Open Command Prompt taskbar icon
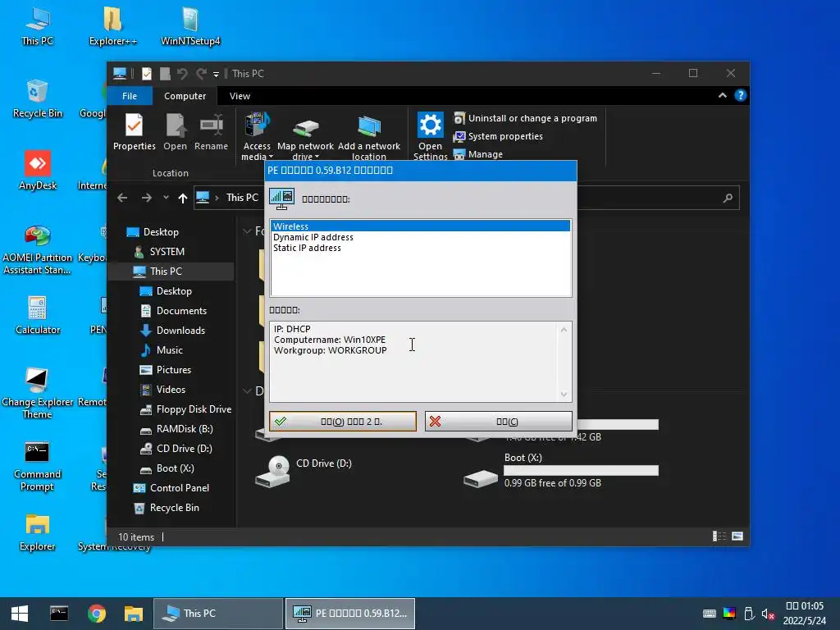The height and width of the screenshot is (630, 840). coord(59,614)
